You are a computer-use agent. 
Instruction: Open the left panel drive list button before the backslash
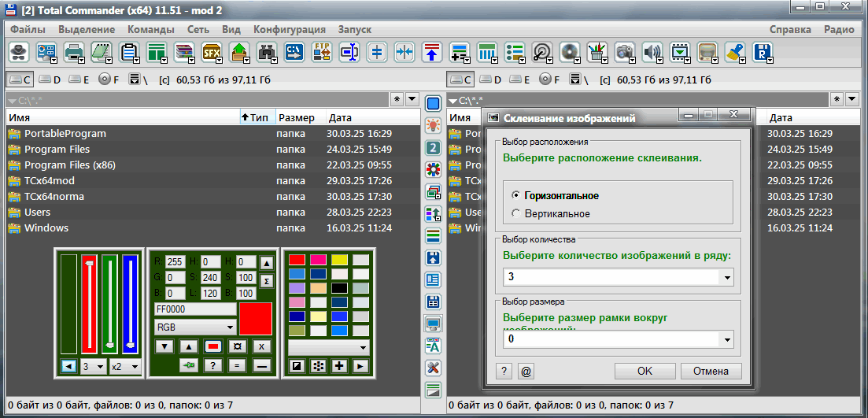(x=134, y=80)
